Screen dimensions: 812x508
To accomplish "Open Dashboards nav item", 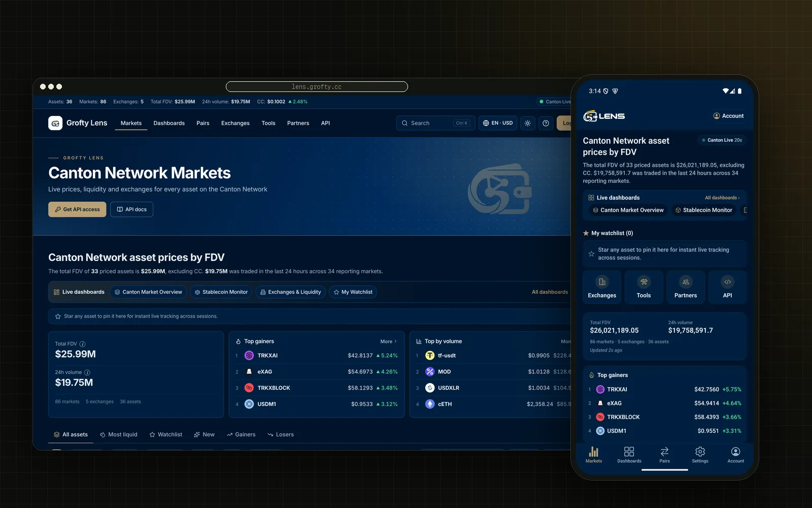I will [x=169, y=123].
